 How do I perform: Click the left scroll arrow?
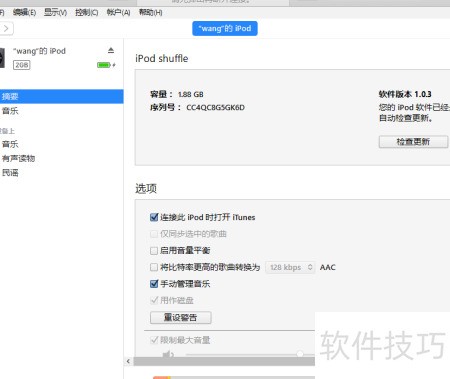pos(128,361)
